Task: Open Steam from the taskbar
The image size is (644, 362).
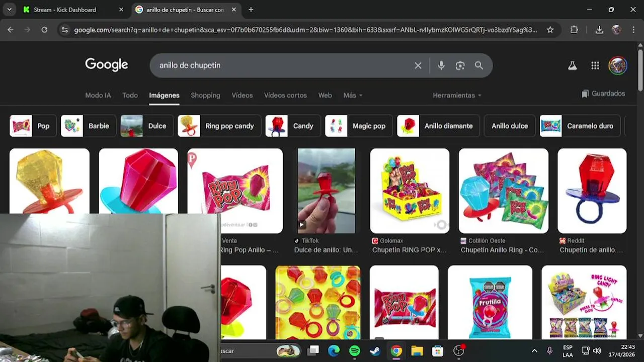Action: (375, 350)
